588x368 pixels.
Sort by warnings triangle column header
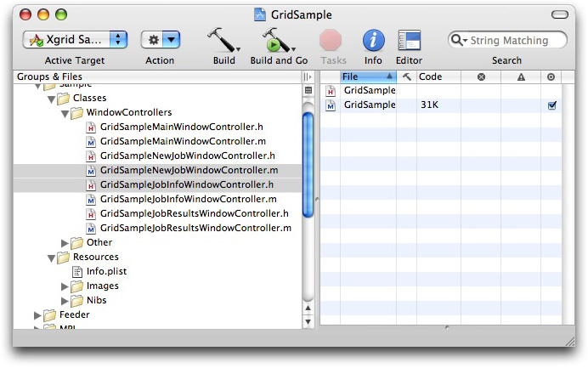[521, 76]
